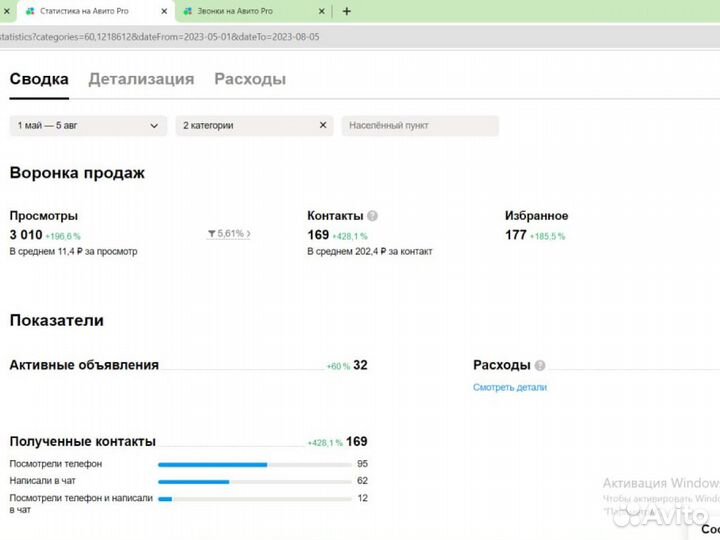The width and height of the screenshot is (720, 540).
Task: Click the Посмотрели телефон progress bar
Action: click(255, 465)
